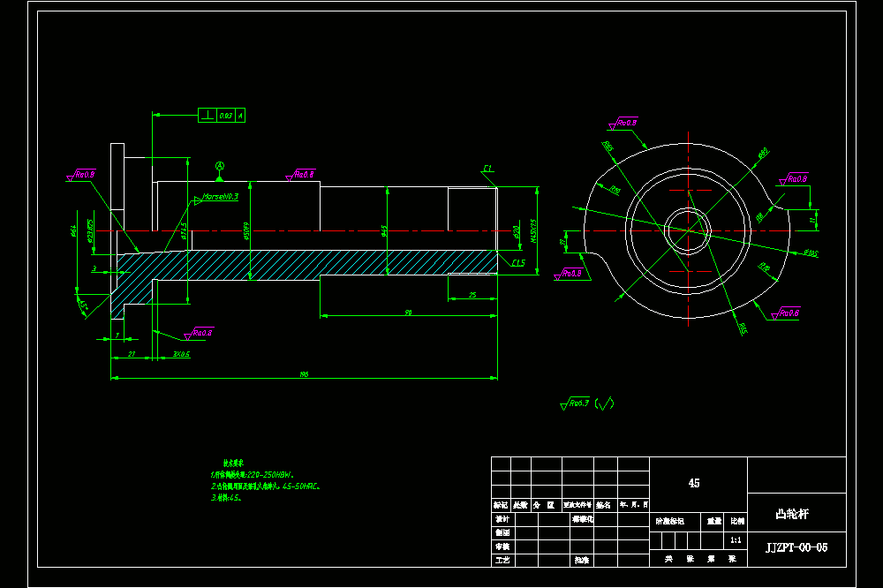Click the third requirement line 材料:45
The height and width of the screenshot is (588, 883).
click(x=226, y=498)
